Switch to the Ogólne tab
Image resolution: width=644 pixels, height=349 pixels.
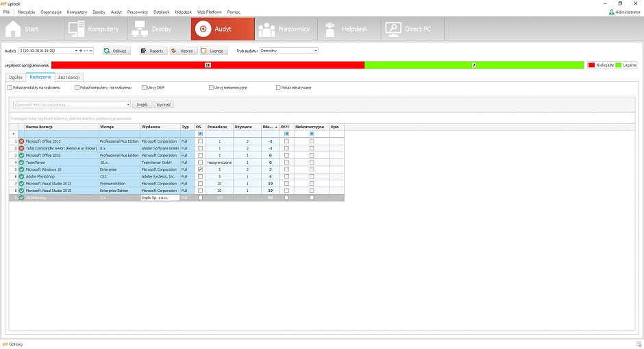pyautogui.click(x=16, y=77)
